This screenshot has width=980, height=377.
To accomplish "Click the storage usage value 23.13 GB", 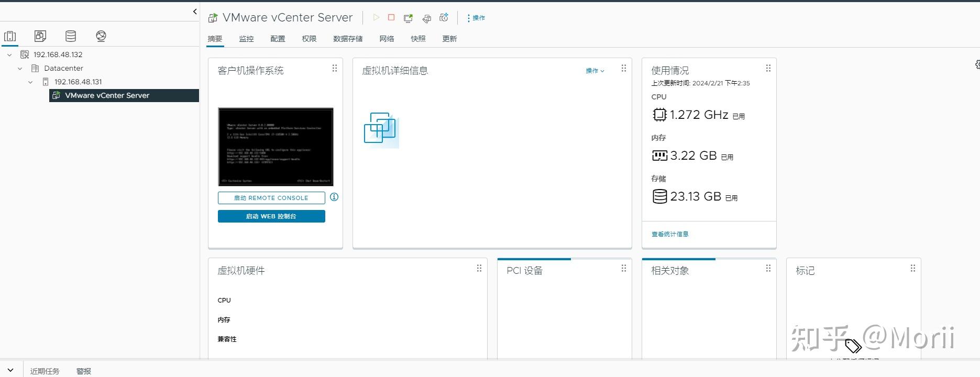I will tap(696, 196).
